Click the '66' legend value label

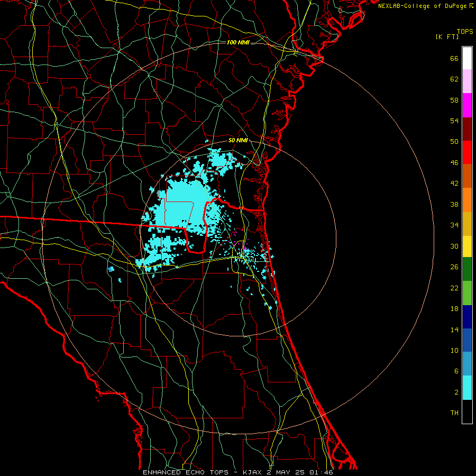tap(454, 59)
